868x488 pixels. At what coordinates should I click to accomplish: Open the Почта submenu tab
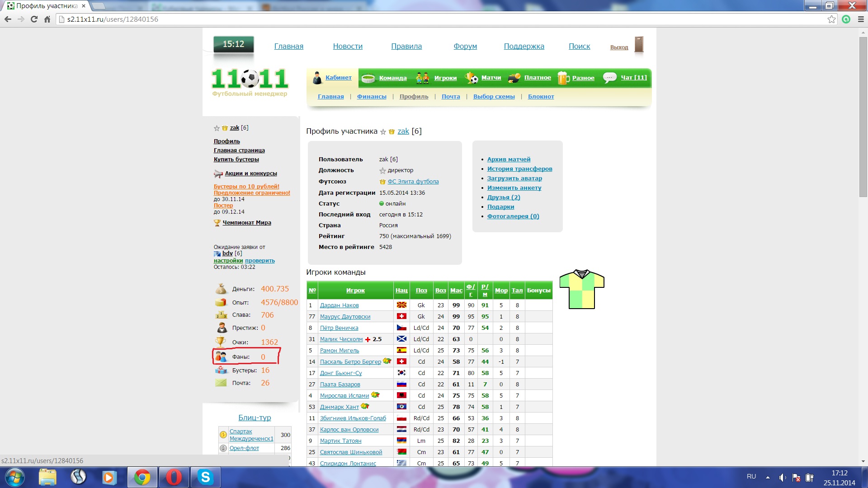coord(451,97)
